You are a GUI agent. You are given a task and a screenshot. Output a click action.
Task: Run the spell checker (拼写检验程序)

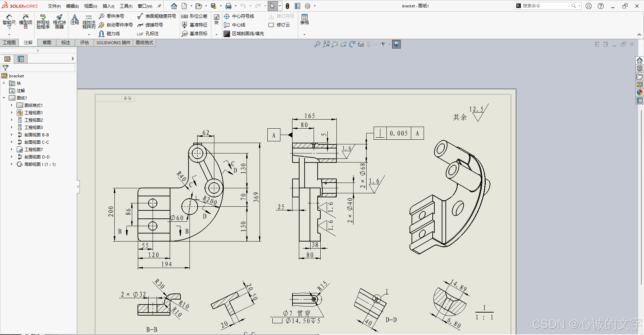(x=43, y=21)
